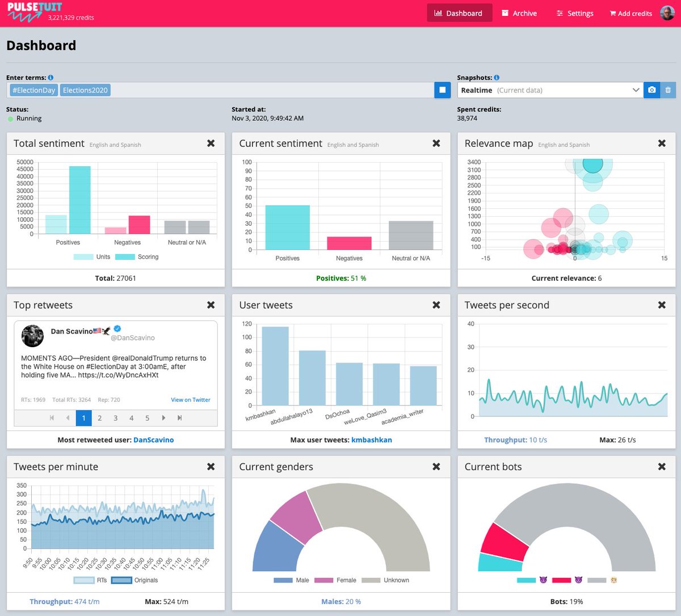Toggle the Scoring series in Total sentiment legend

[x=137, y=257]
